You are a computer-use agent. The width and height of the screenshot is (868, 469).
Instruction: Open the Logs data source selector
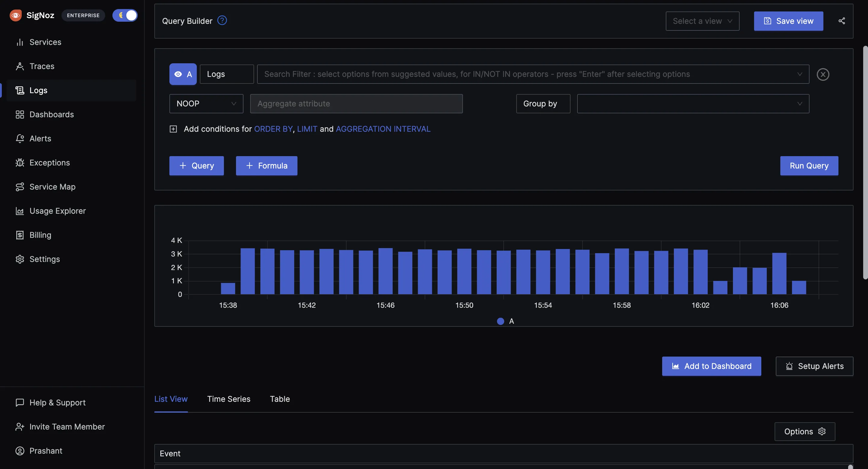227,74
